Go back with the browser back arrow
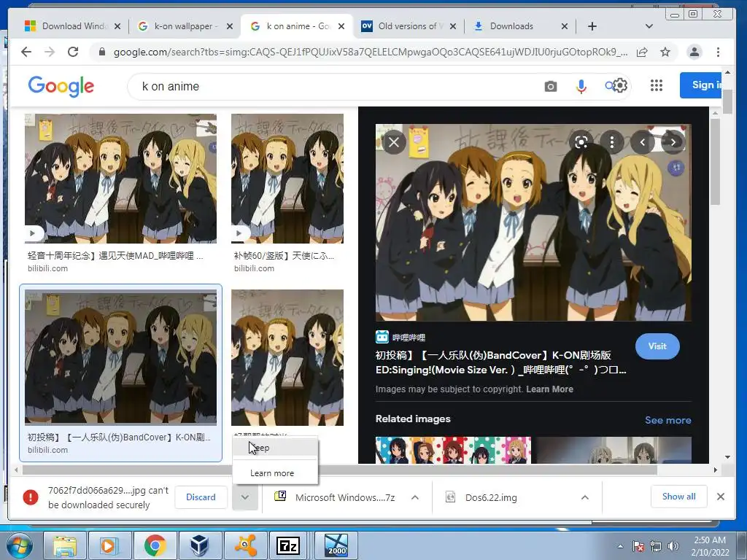Image resolution: width=747 pixels, height=560 pixels. (x=26, y=52)
